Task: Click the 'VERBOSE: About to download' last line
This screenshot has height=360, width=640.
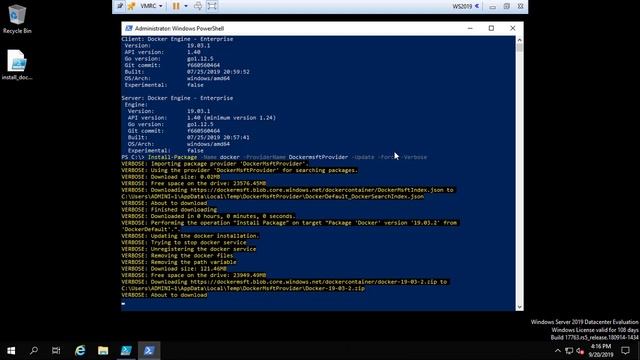Action: coord(164,295)
